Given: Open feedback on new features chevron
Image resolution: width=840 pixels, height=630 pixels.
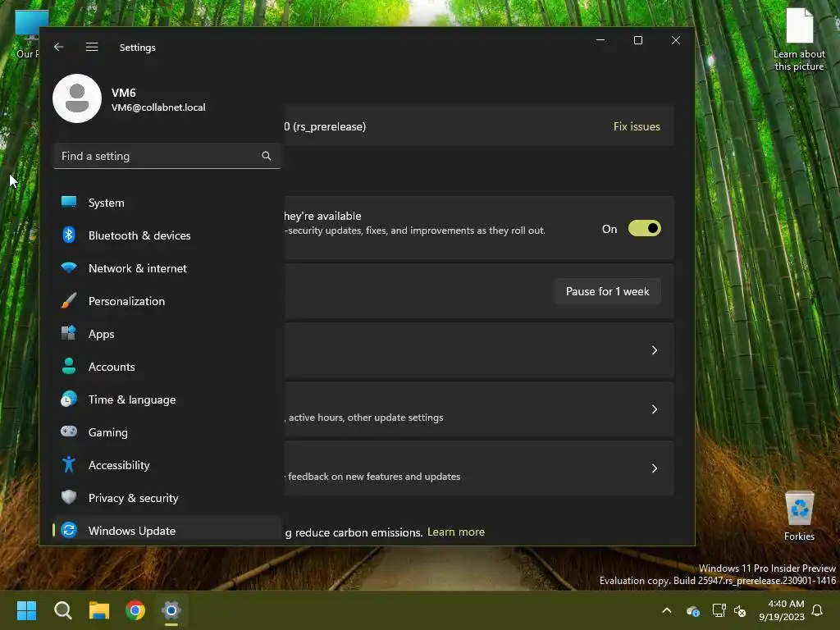Looking at the screenshot, I should point(654,468).
